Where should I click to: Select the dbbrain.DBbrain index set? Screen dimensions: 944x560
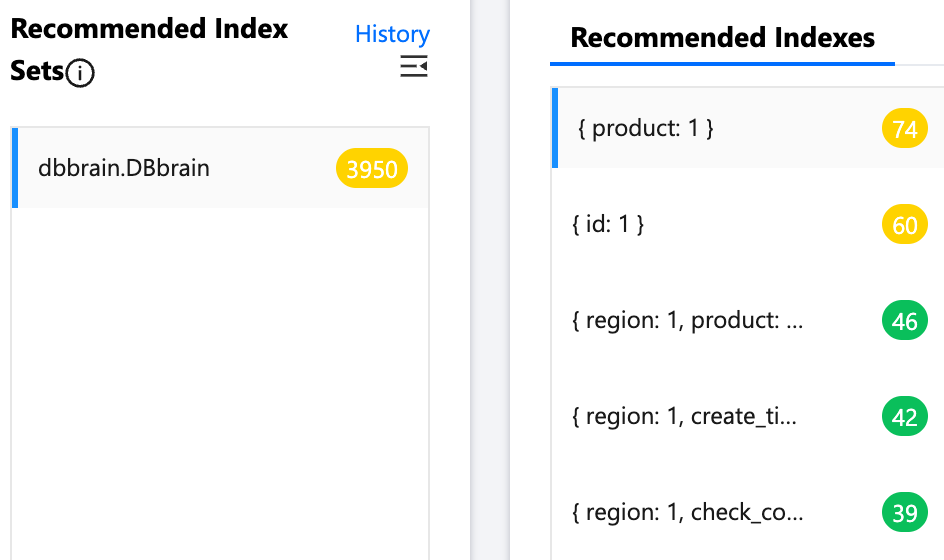coord(124,168)
